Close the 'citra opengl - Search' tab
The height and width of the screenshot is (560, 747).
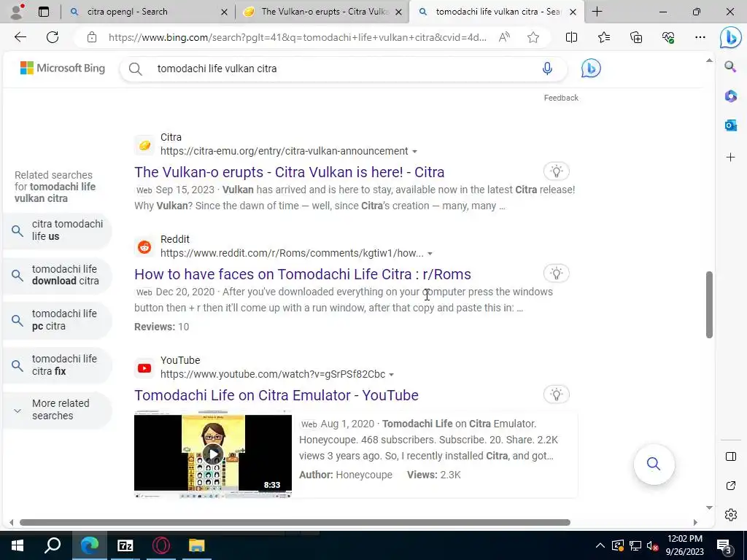pyautogui.click(x=224, y=12)
